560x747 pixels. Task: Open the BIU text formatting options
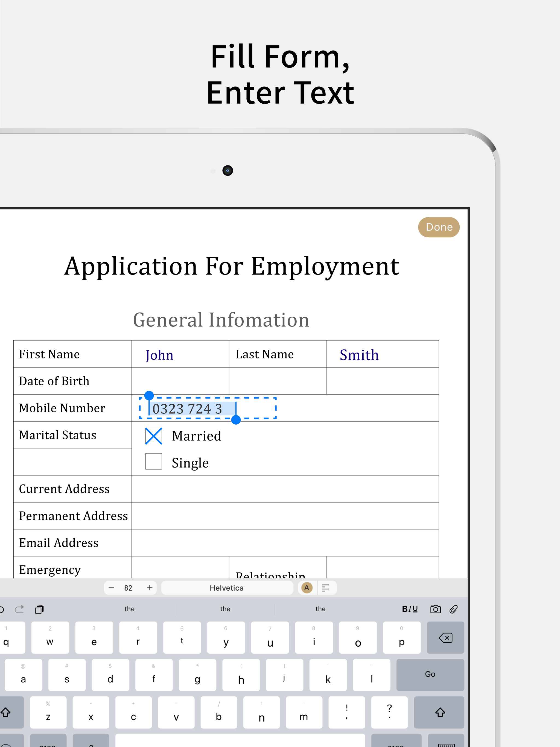[x=410, y=609]
